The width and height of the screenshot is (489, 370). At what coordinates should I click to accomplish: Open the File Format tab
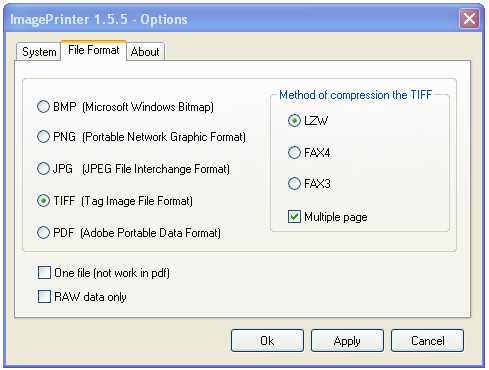tap(94, 50)
